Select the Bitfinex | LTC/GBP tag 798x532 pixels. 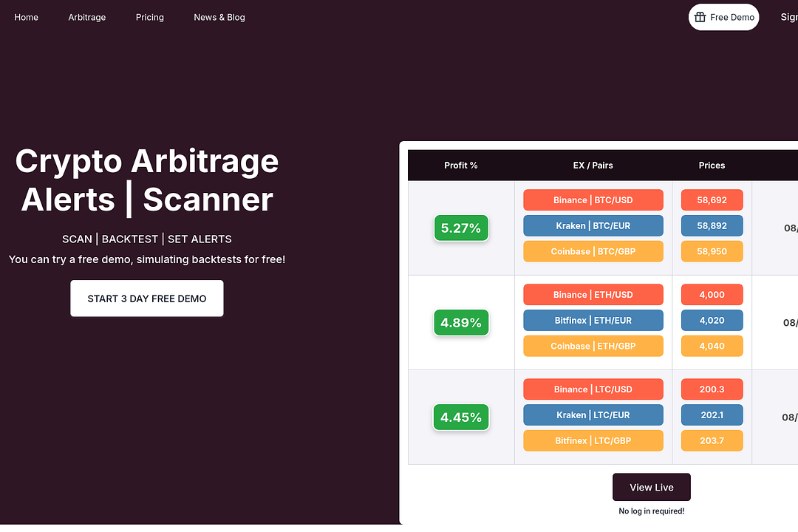coord(593,441)
